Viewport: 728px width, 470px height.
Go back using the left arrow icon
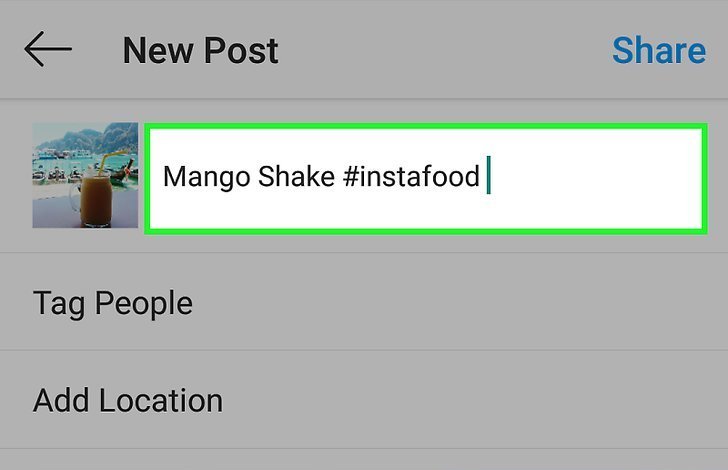pos(48,49)
